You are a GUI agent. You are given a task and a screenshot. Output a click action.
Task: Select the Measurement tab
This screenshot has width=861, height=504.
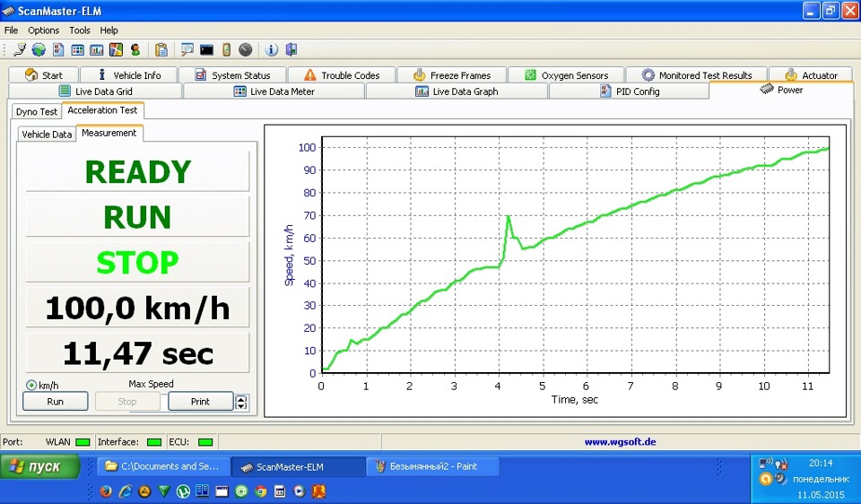[x=109, y=133]
